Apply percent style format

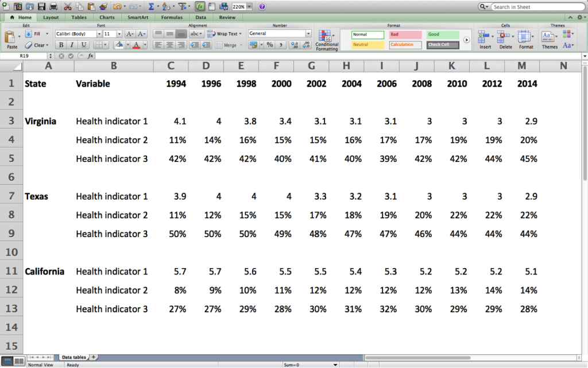pyautogui.click(x=270, y=45)
